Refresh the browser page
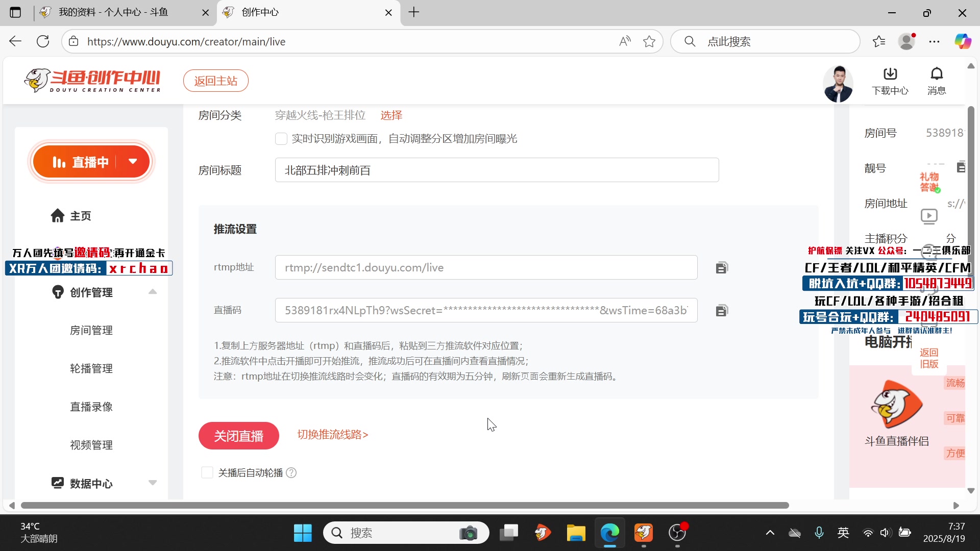 [43, 41]
